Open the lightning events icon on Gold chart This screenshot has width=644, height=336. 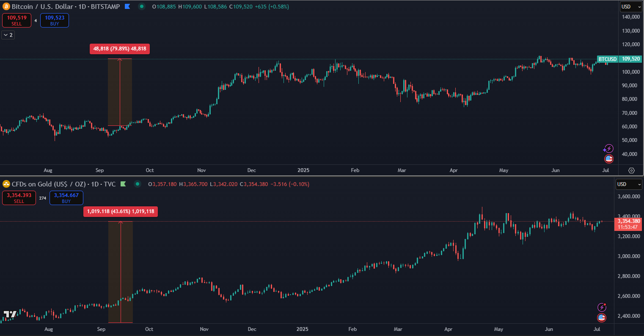click(x=602, y=307)
